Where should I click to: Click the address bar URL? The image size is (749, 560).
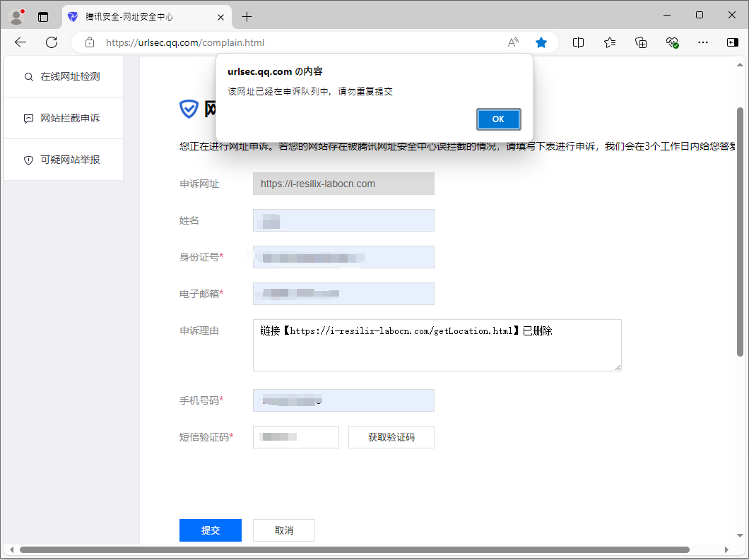pyautogui.click(x=185, y=42)
